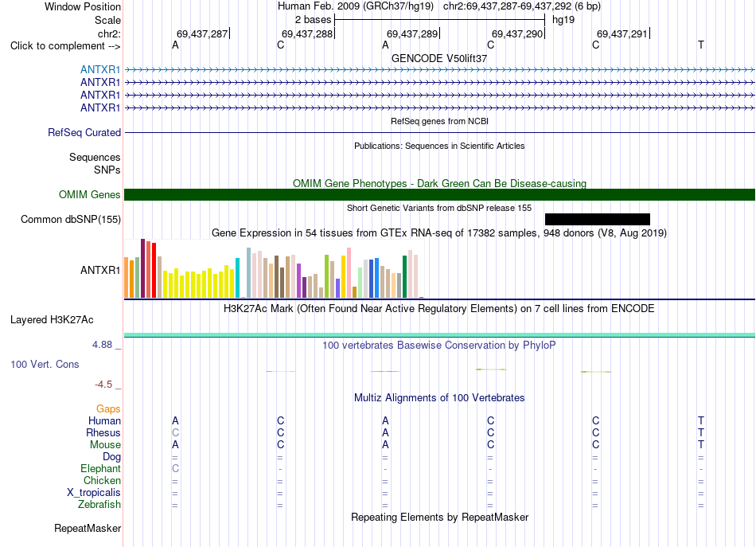Click the H3K27Ac Mark track title
Screen dimensions: 756x547
(439, 308)
